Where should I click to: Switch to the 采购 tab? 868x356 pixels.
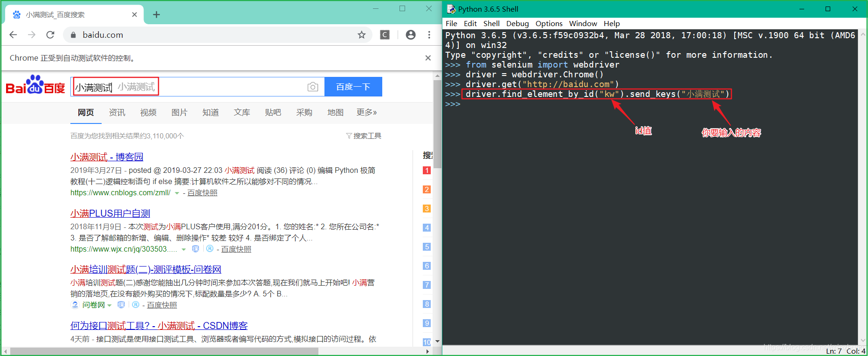point(304,112)
